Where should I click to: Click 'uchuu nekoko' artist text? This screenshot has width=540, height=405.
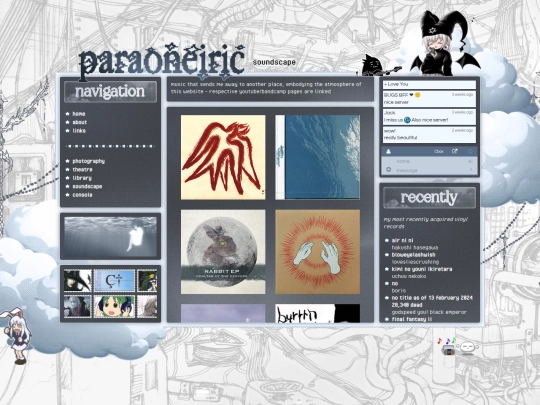tap(409, 276)
